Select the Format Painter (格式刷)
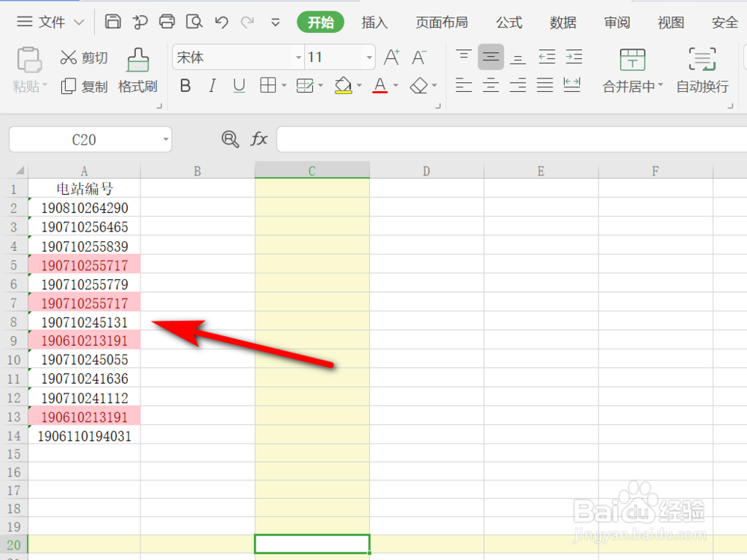The width and height of the screenshot is (747, 560). pos(137,70)
